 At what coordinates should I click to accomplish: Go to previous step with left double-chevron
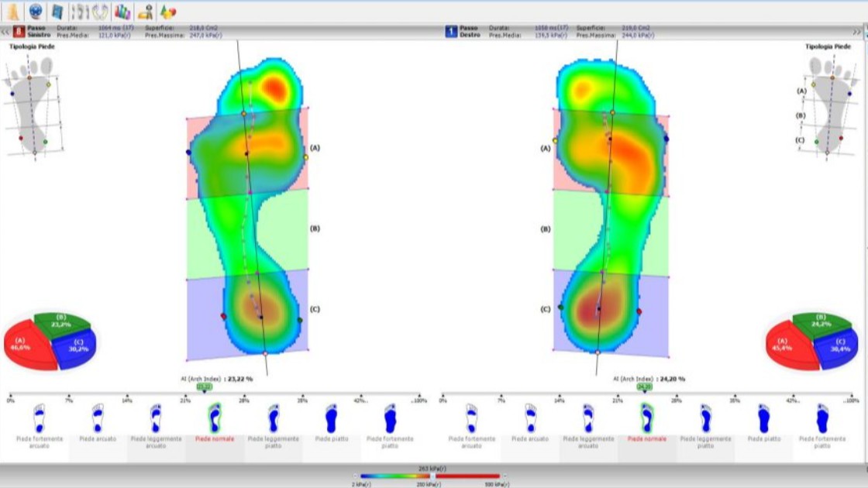[5, 32]
